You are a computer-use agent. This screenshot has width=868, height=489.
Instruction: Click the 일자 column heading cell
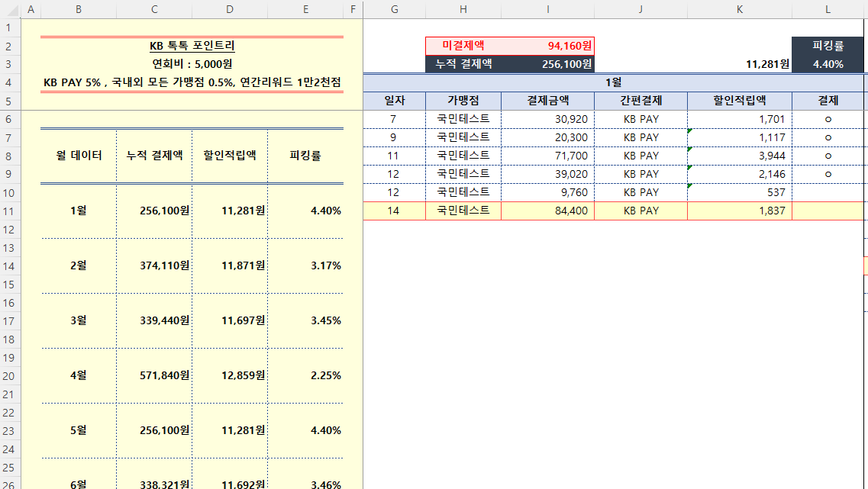pyautogui.click(x=394, y=101)
